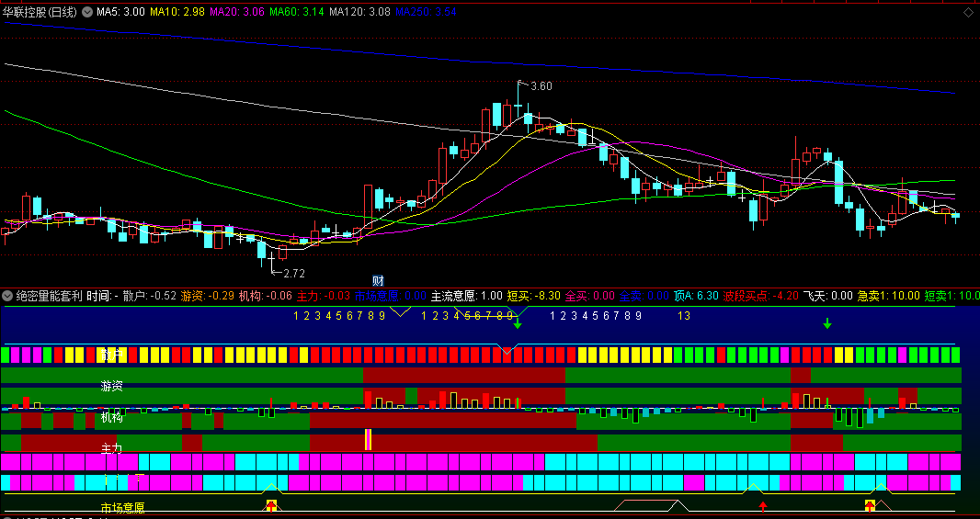Open the 财 financial marker on the chart
This screenshot has width=980, height=519.
(x=378, y=281)
